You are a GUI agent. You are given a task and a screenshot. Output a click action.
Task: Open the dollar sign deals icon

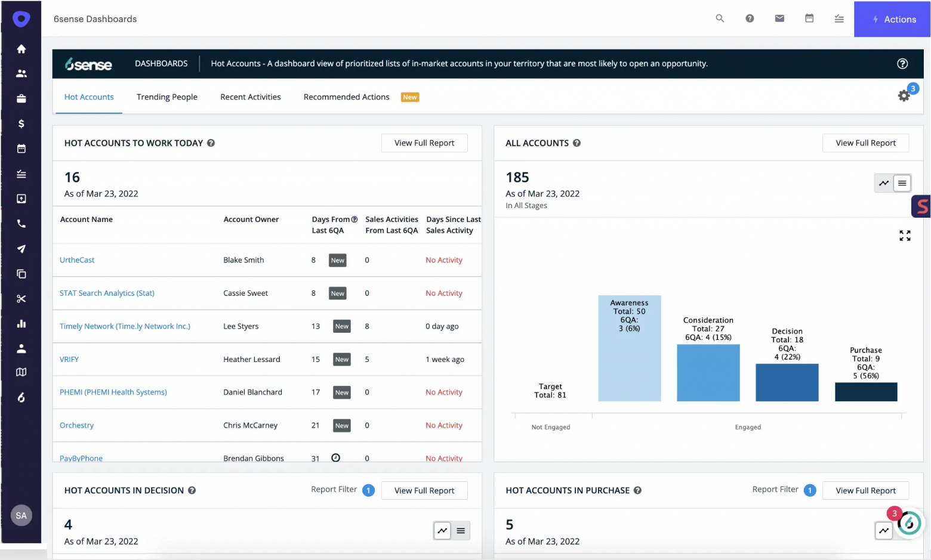(x=21, y=123)
